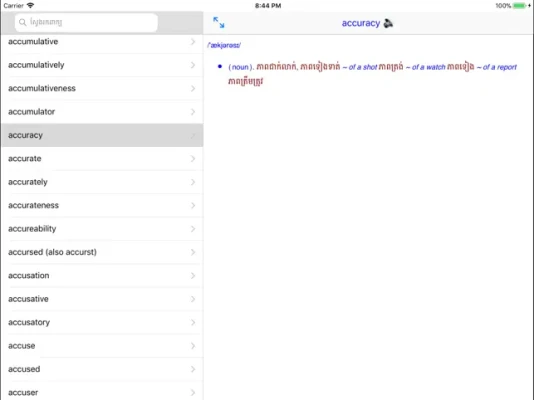The height and width of the screenshot is (400, 534).
Task: Open the chevron next to accumulative
Action: point(193,42)
